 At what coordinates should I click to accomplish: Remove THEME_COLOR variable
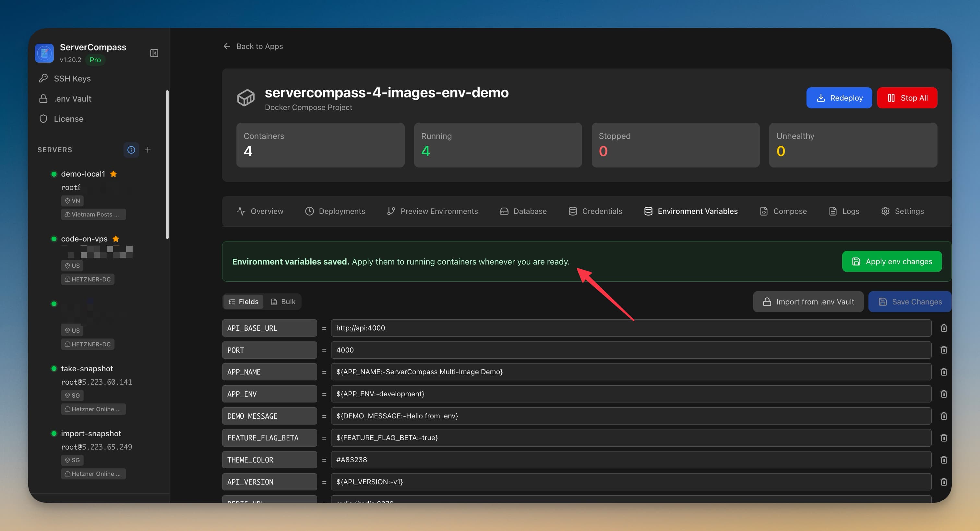(943, 460)
